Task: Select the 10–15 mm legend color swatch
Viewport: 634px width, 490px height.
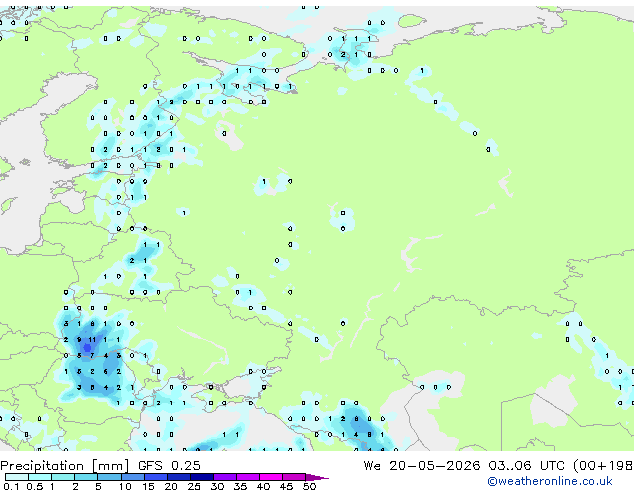Action: click(x=133, y=477)
